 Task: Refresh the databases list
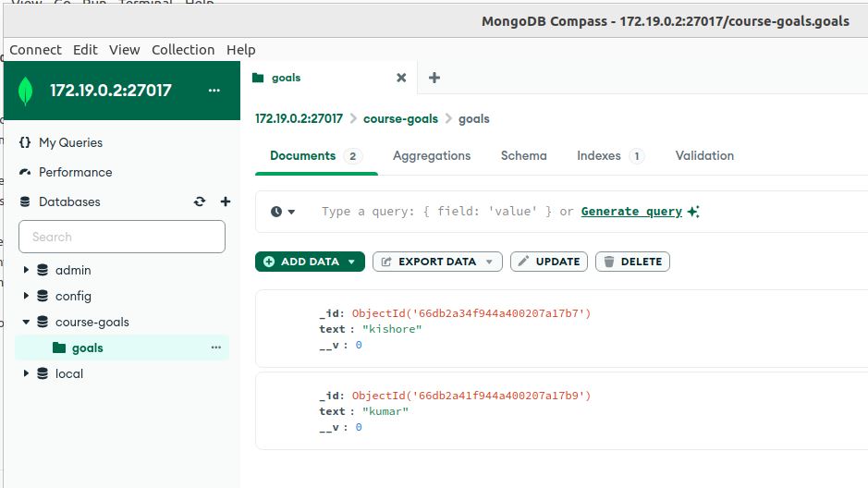point(199,201)
